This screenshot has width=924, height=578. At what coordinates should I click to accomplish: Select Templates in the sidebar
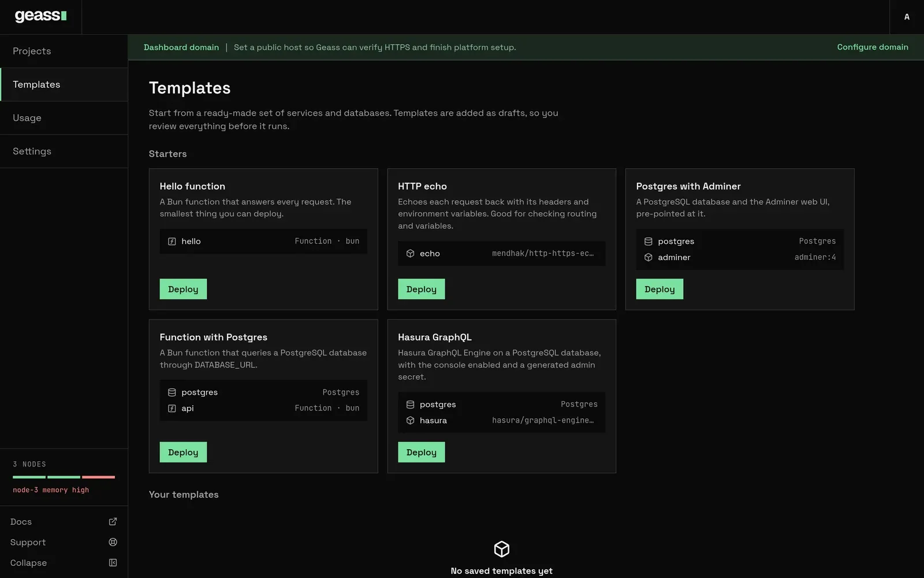click(64, 84)
